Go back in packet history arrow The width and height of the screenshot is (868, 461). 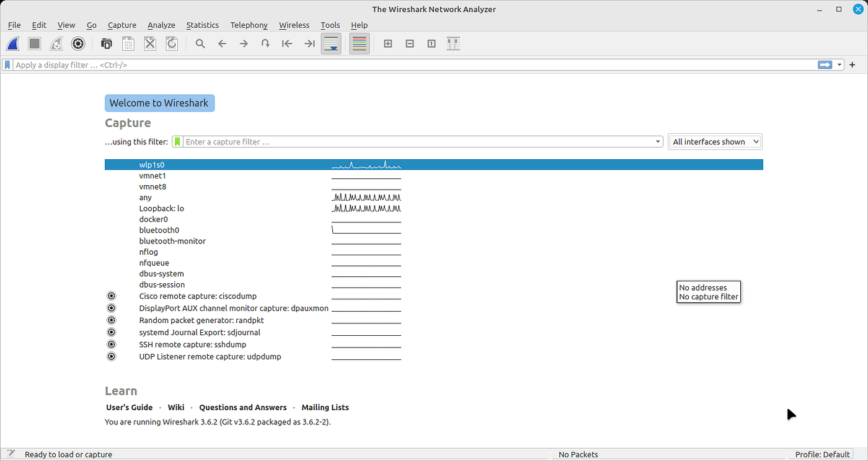222,43
